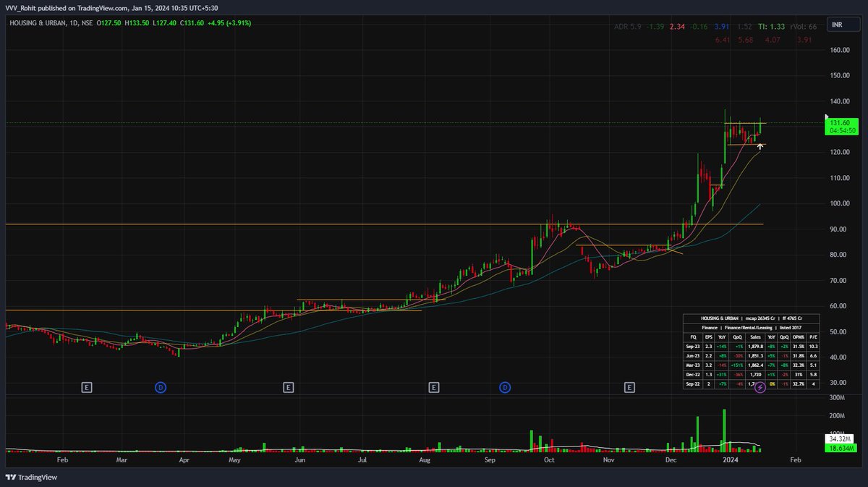Click the blue D dividend marker near September
868x487 pixels.
coord(504,386)
